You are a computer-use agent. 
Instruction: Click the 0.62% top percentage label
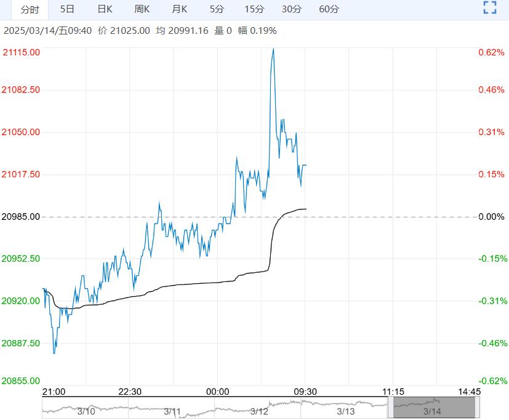click(x=492, y=52)
